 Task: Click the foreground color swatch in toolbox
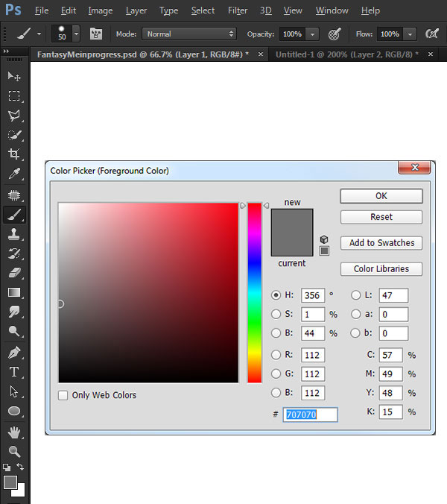[x=10, y=482]
